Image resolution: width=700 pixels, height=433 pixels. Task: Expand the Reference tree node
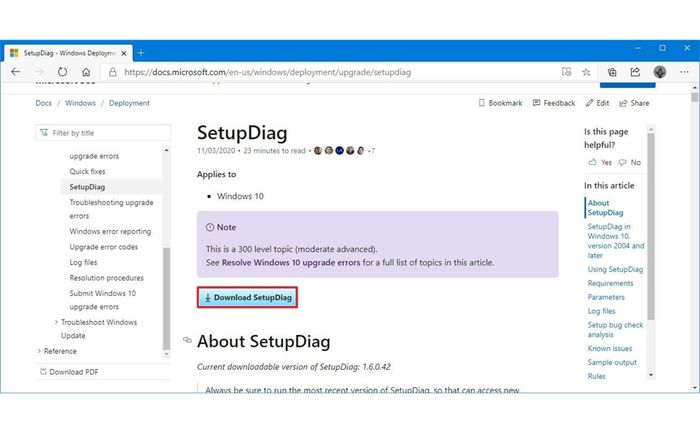click(x=39, y=351)
